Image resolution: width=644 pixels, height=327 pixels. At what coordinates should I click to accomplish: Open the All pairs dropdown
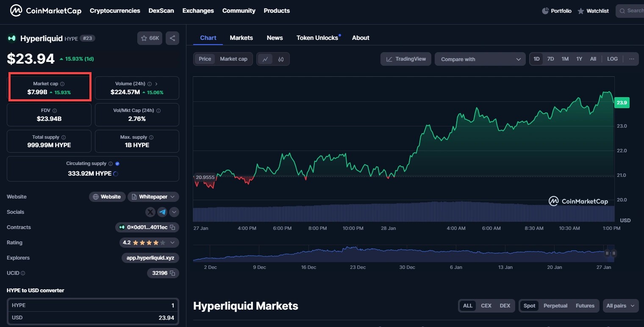[x=621, y=306]
